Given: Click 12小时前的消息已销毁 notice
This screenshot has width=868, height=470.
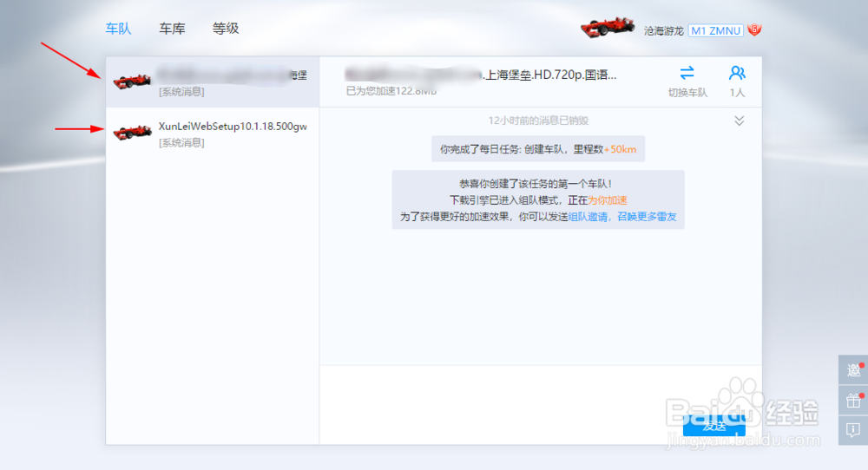Looking at the screenshot, I should click(538, 121).
